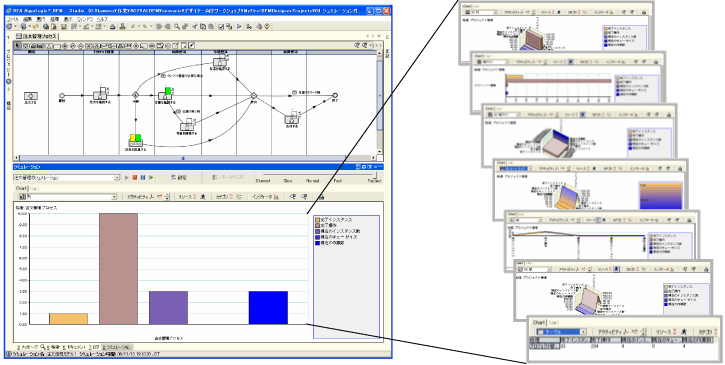Click the magnifier search icon in the main toolbar
Viewport: 725px width, 365px height.
point(177,27)
